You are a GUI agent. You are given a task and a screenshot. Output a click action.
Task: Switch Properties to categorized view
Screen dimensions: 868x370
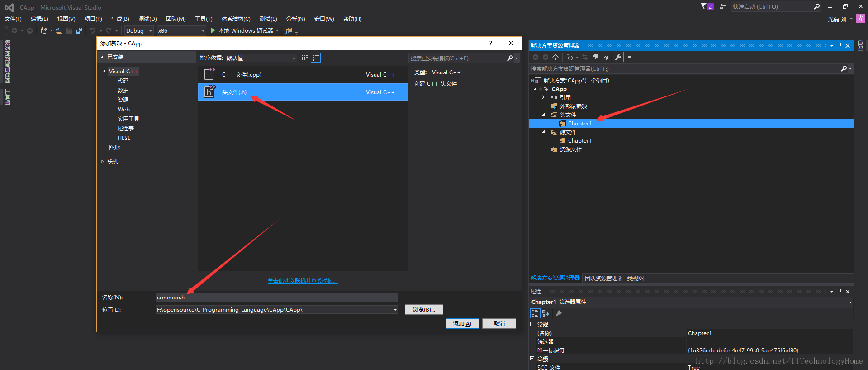(535, 313)
